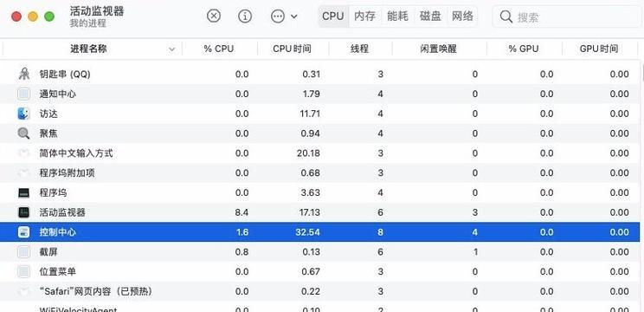Image resolution: width=644 pixels, height=312 pixels.
Task: Click the 8.4 % CPU value
Action: coord(241,212)
